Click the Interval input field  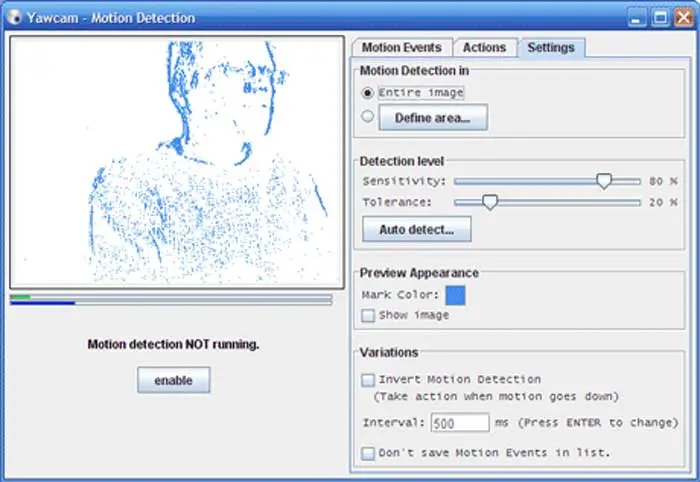[460, 423]
